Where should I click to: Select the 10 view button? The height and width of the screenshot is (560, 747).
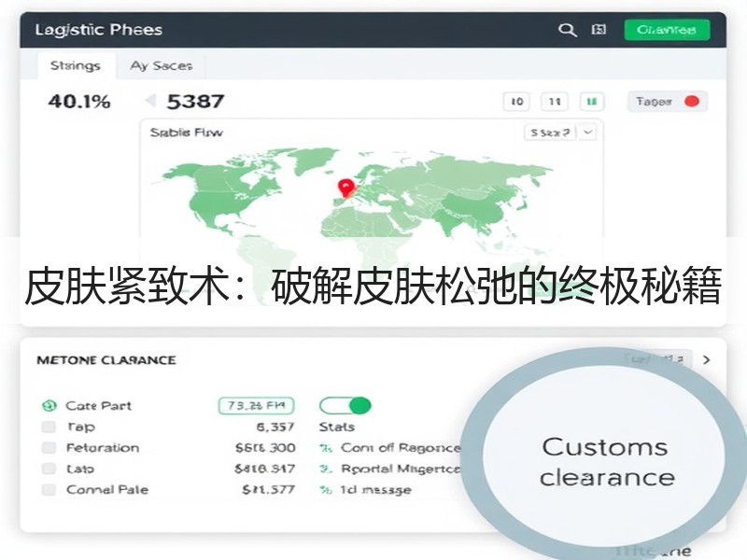516,102
